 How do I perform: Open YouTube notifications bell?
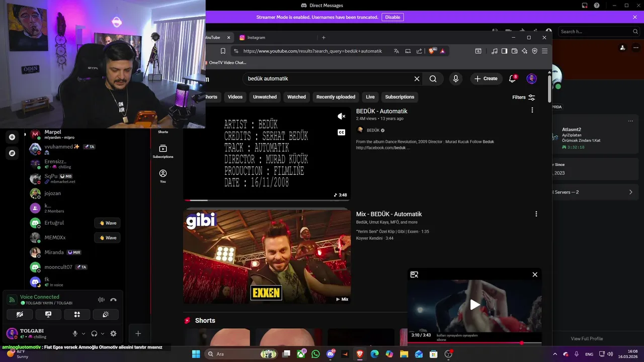512,78
